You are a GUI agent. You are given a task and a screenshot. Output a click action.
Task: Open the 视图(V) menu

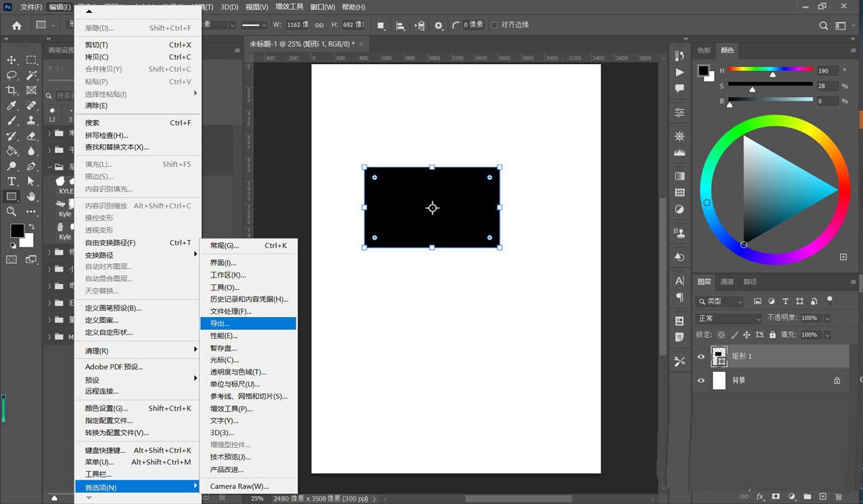pyautogui.click(x=257, y=7)
